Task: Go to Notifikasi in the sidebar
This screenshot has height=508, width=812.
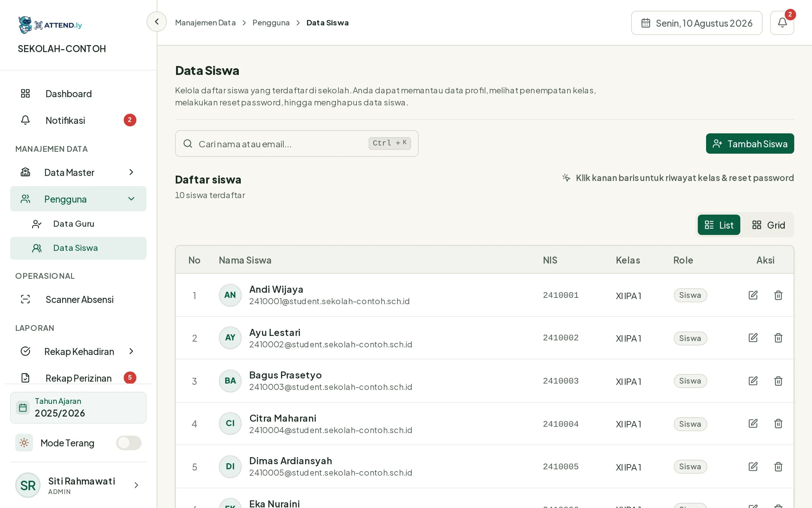Action: pos(78,120)
